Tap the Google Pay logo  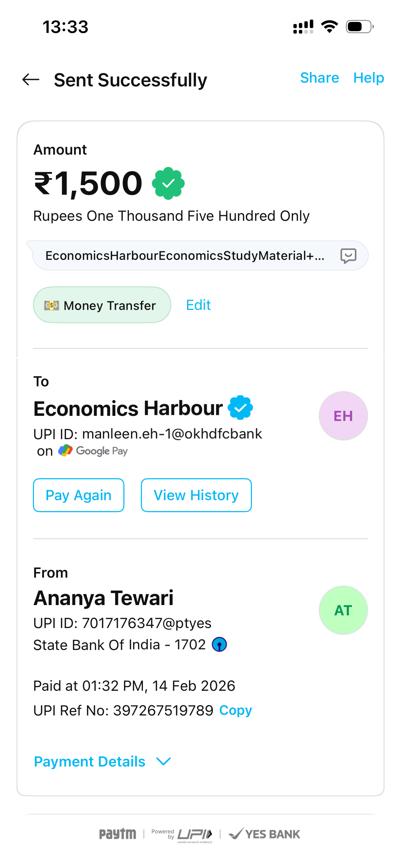pos(93,451)
